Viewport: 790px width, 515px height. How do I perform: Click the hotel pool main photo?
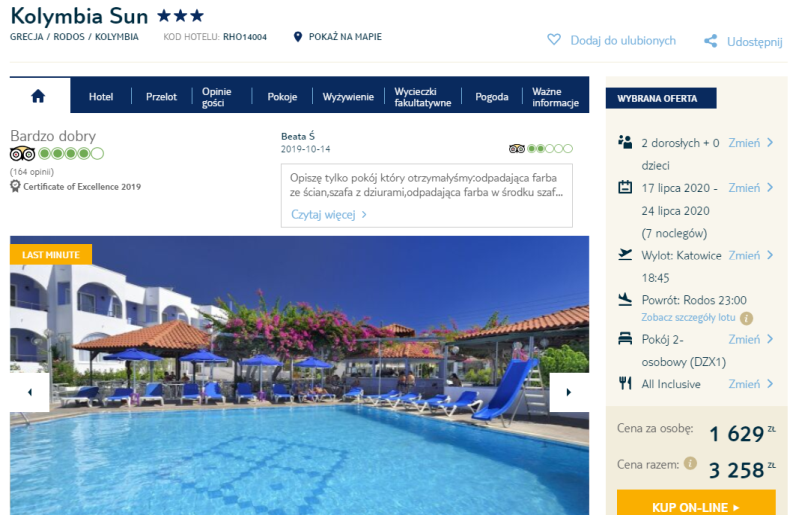[299, 375]
